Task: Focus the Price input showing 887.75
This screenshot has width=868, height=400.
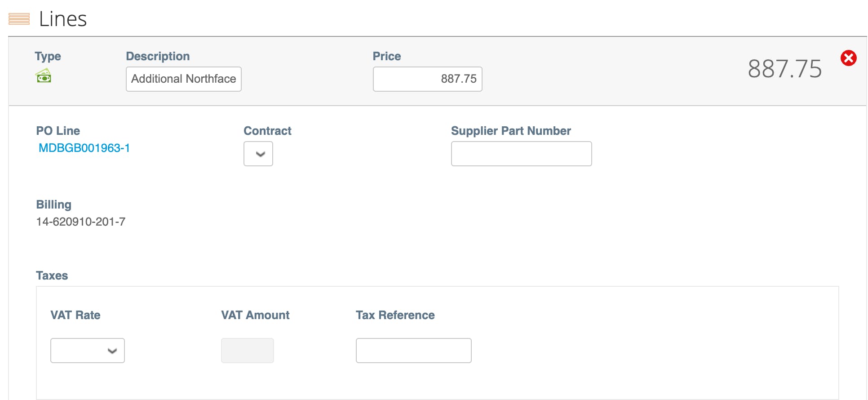Action: pyautogui.click(x=427, y=79)
